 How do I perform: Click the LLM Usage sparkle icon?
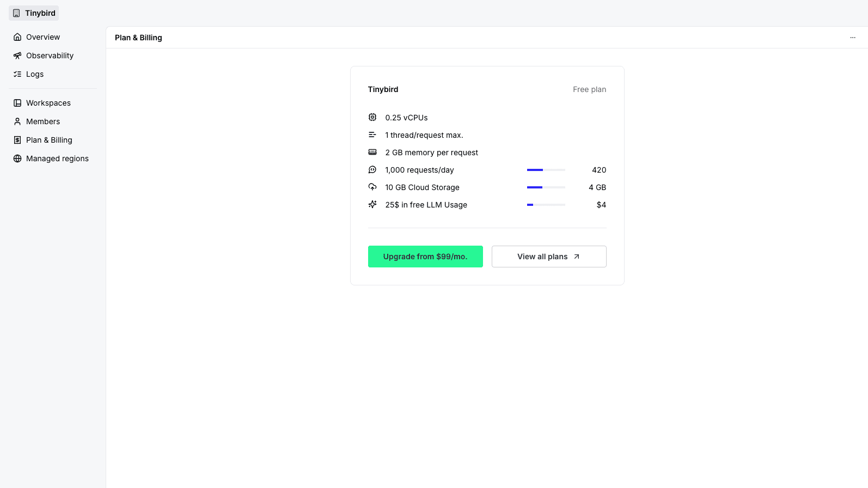point(372,204)
